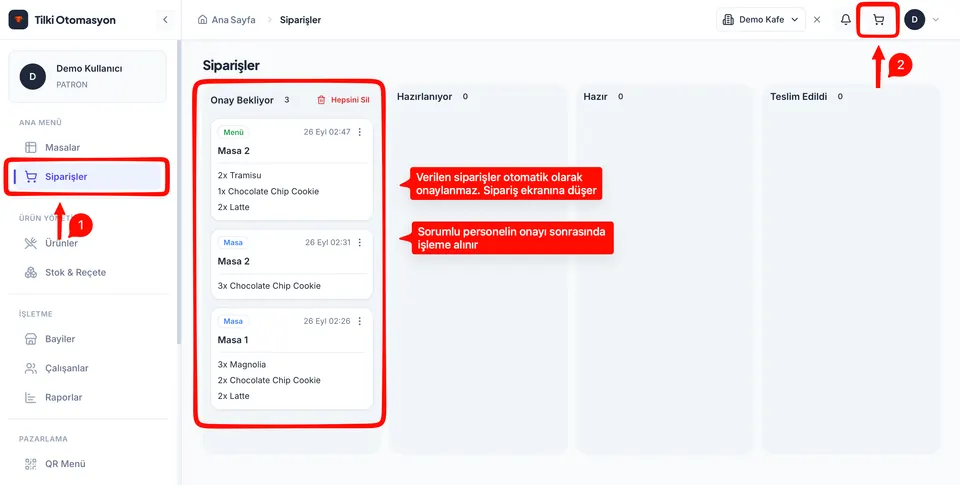Click the D user avatar in header

pos(915,20)
